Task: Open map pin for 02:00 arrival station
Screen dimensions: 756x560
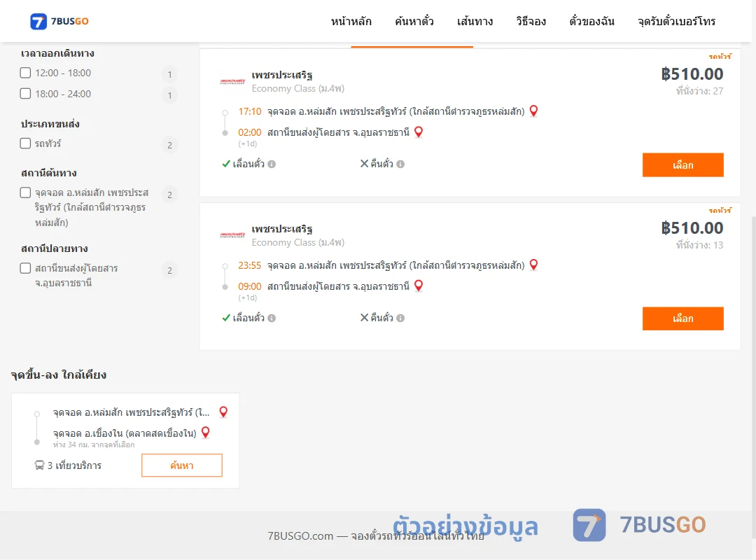Action: click(x=419, y=132)
